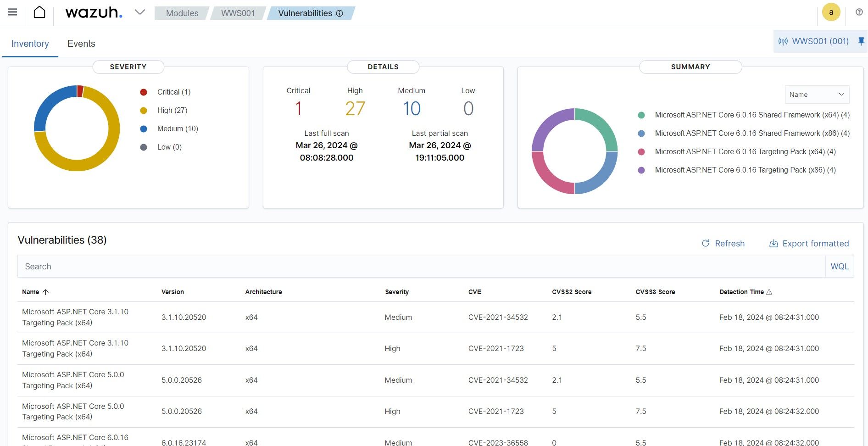Focus the vulnerabilities Search field

[x=421, y=267]
